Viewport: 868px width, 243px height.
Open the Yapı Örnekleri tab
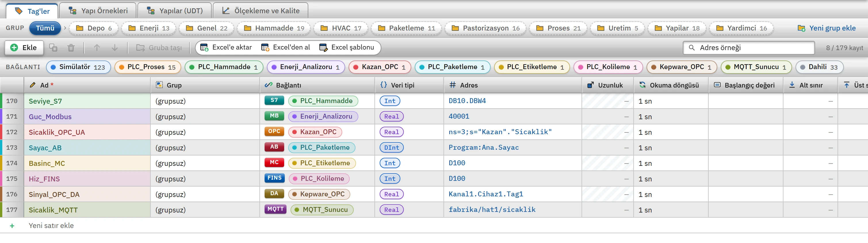(x=98, y=11)
